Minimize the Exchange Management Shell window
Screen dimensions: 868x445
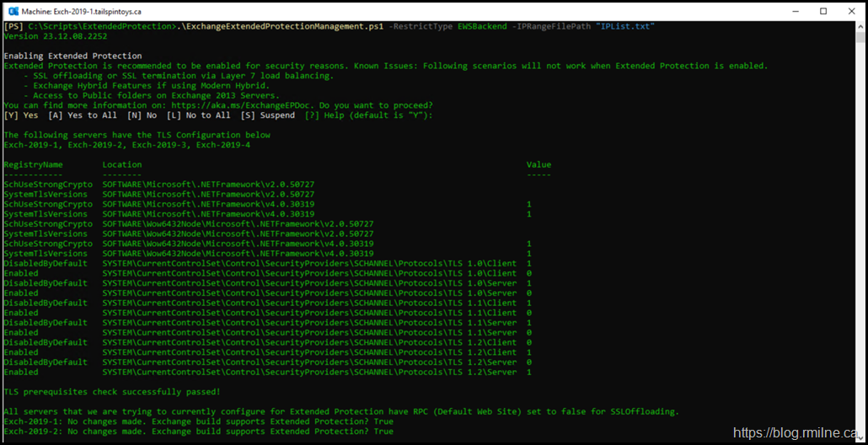[785, 11]
